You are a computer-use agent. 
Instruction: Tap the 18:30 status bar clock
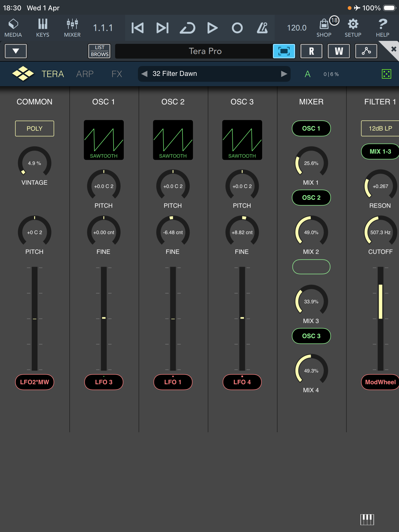tap(12, 8)
